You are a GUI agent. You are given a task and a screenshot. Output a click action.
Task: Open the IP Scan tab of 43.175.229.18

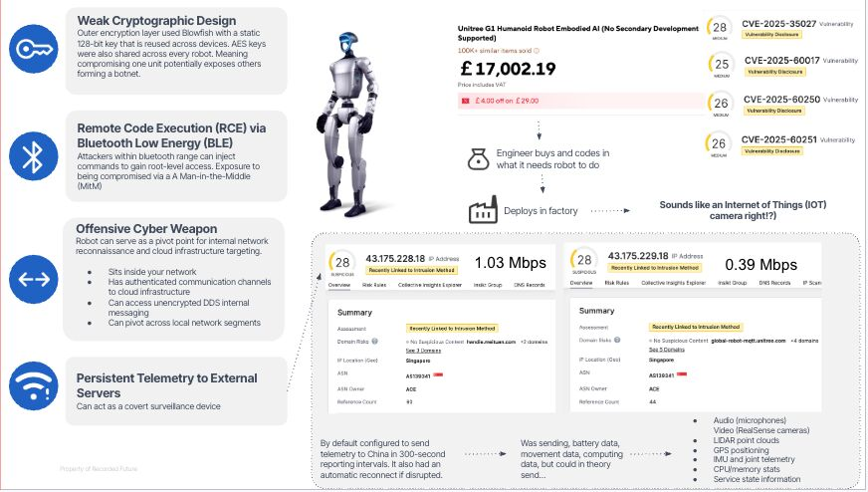[x=811, y=283]
